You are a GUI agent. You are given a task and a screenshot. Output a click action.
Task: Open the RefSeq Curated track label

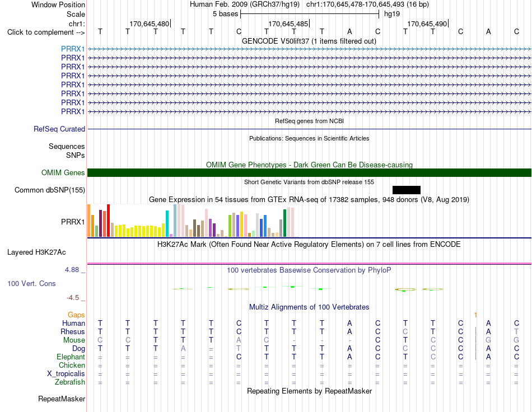(x=59, y=129)
